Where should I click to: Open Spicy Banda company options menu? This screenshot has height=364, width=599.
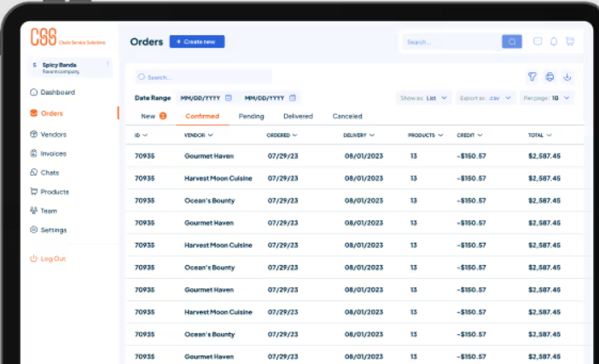[108, 64]
